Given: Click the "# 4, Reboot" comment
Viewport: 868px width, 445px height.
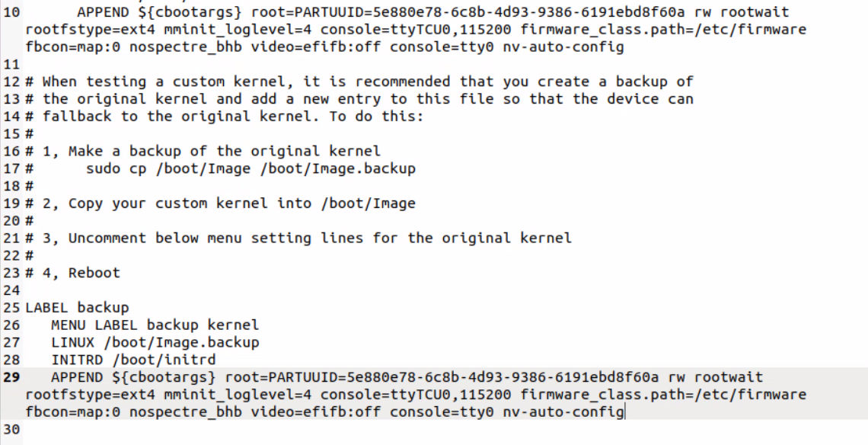Looking at the screenshot, I should coord(77,273).
